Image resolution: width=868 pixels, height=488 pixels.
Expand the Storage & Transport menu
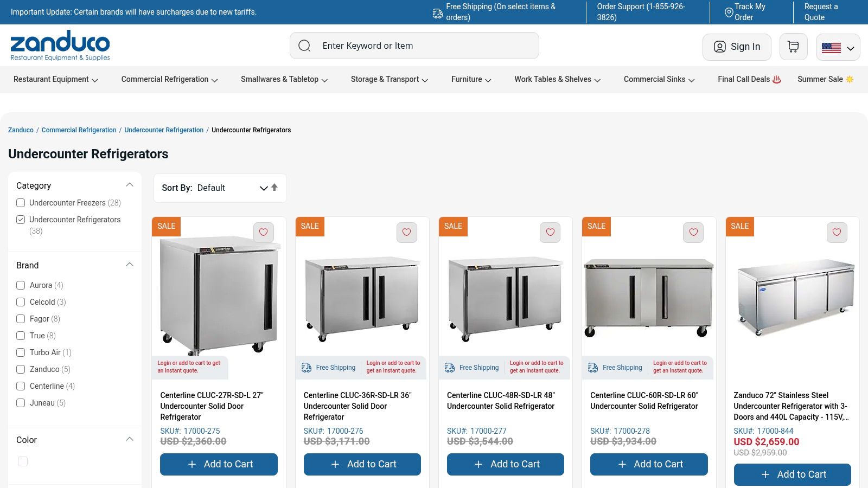[x=390, y=79]
